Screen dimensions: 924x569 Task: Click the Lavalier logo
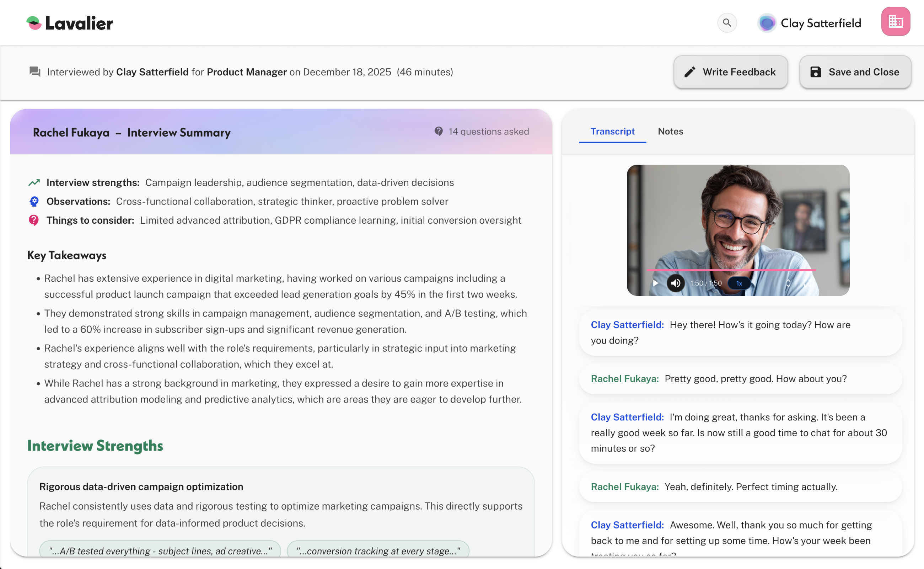pyautogui.click(x=70, y=23)
